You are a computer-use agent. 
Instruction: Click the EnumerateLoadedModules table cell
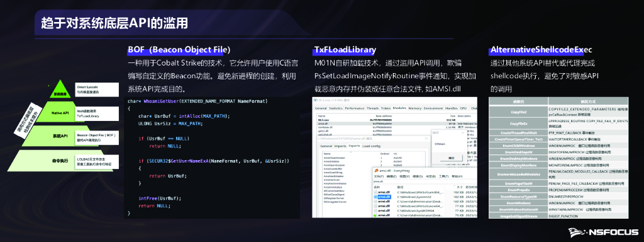(518, 175)
